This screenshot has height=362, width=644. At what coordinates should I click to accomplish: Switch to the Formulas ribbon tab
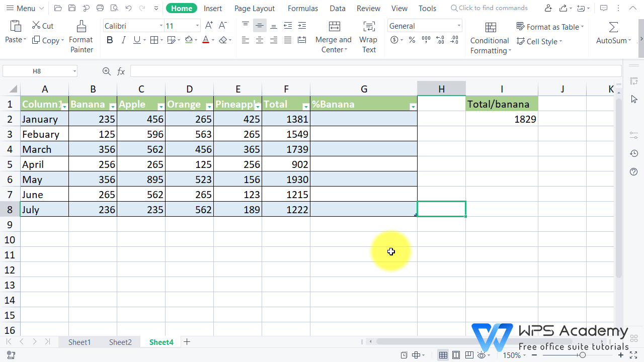pos(302,8)
